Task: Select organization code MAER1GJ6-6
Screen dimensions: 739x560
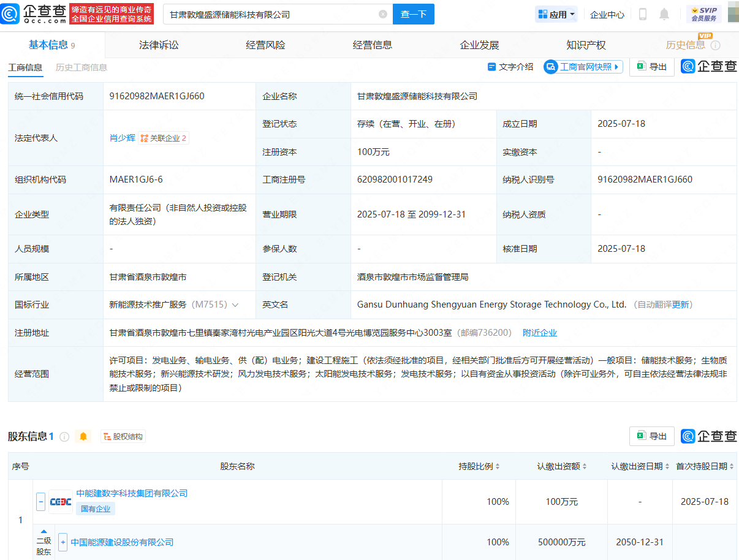Action: click(136, 180)
